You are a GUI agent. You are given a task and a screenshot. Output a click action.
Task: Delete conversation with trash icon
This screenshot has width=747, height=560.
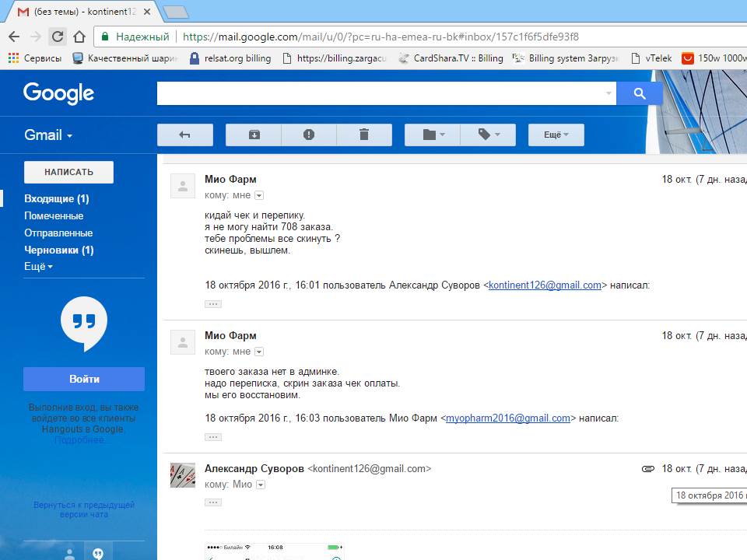point(363,135)
